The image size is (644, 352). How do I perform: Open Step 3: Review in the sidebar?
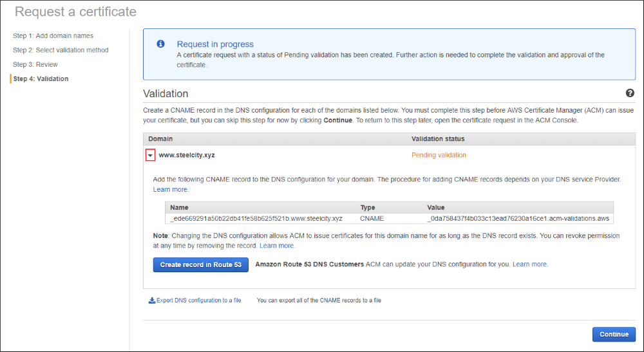tap(35, 64)
